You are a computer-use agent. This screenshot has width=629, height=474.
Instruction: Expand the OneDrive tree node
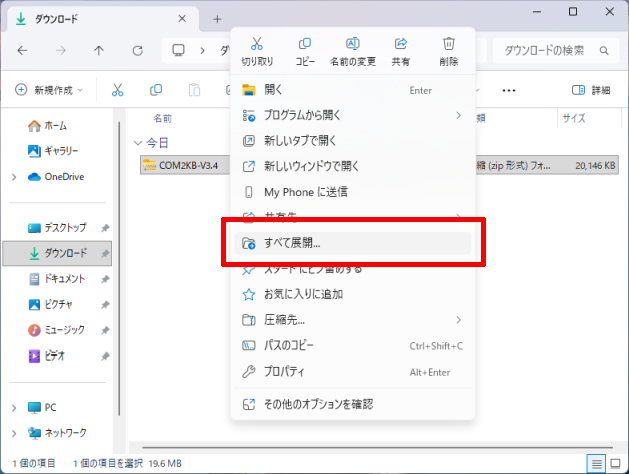click(x=13, y=177)
